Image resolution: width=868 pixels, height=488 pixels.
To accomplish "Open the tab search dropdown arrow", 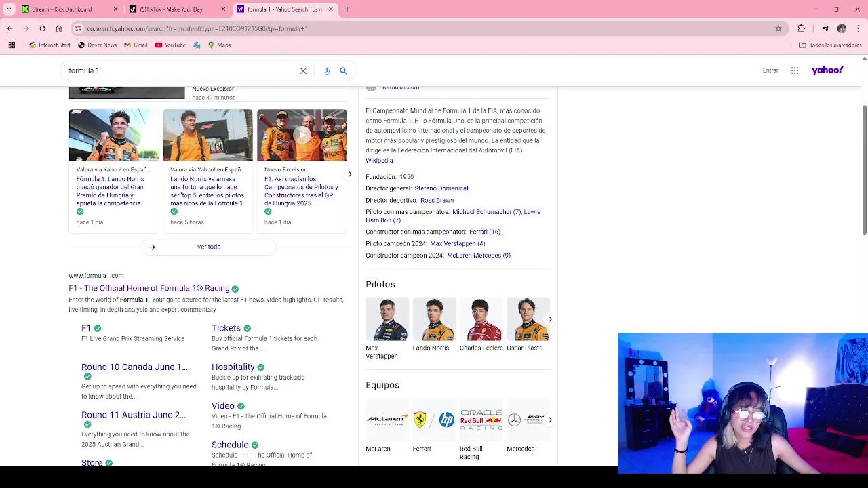I will (9, 9).
